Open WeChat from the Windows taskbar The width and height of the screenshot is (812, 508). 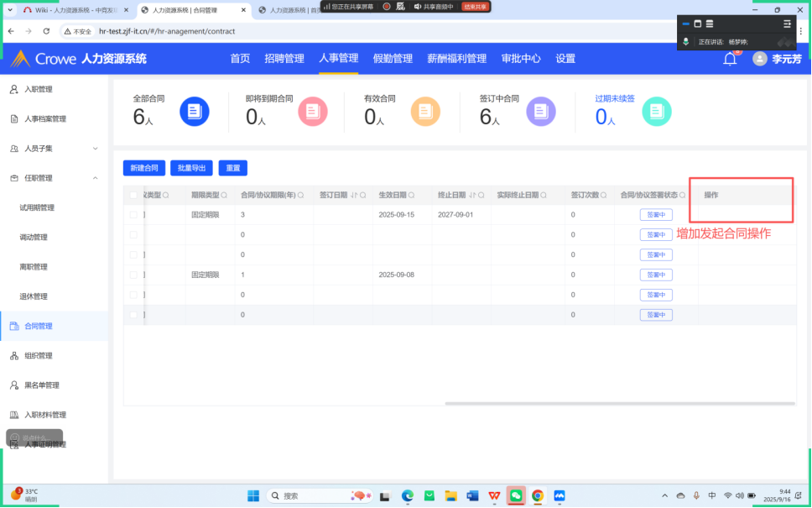(516, 495)
